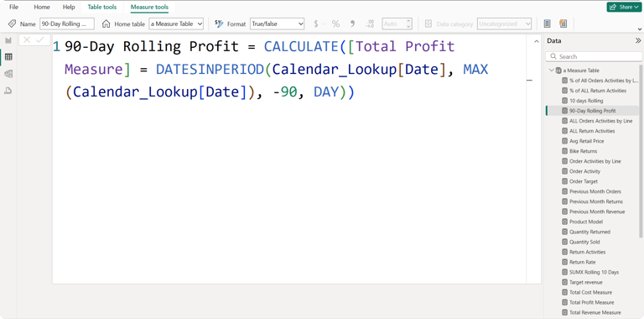
Task: Open the Format True/false dropdown
Action: tap(278, 24)
